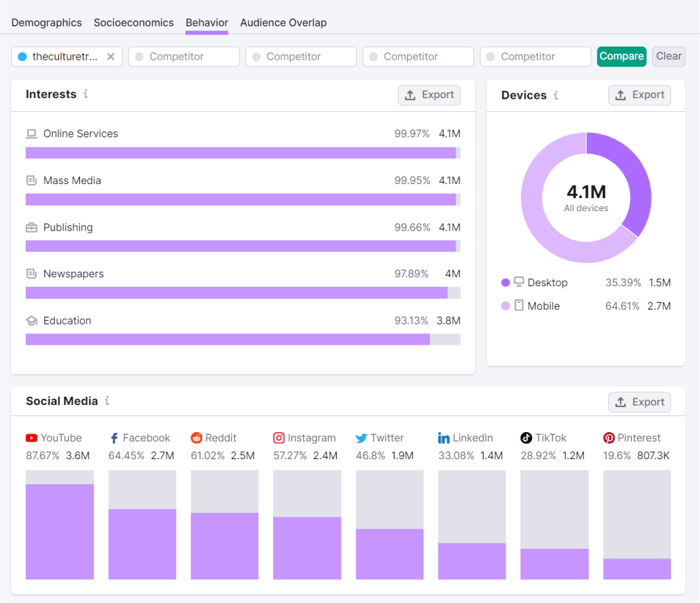This screenshot has width=700, height=603.
Task: Switch to the Demographics tab
Action: (x=46, y=22)
